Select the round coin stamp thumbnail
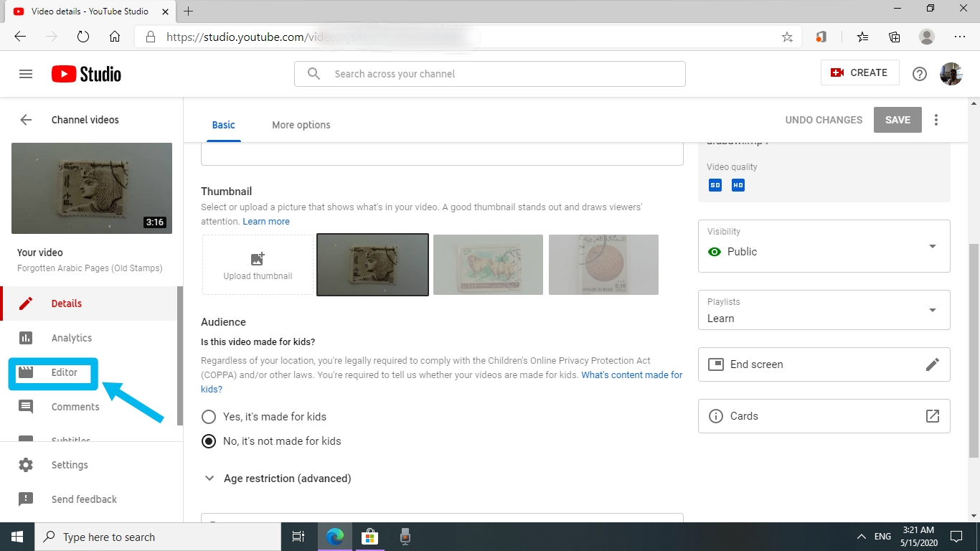The height and width of the screenshot is (551, 980). tap(603, 265)
